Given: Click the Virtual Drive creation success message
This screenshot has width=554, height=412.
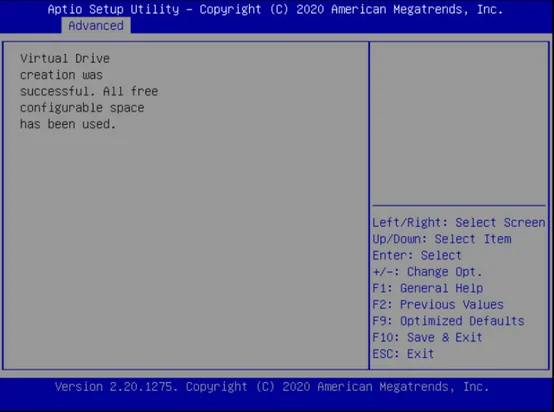Looking at the screenshot, I should (x=89, y=91).
